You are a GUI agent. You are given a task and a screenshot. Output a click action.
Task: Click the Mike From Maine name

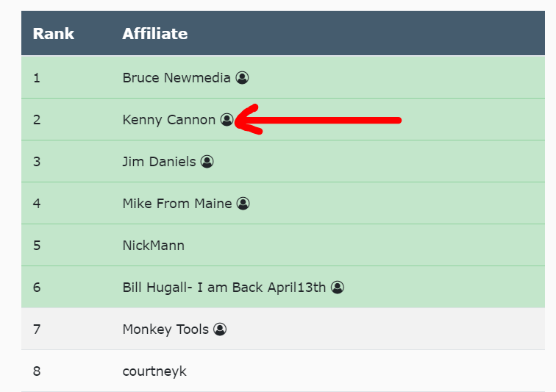(177, 203)
